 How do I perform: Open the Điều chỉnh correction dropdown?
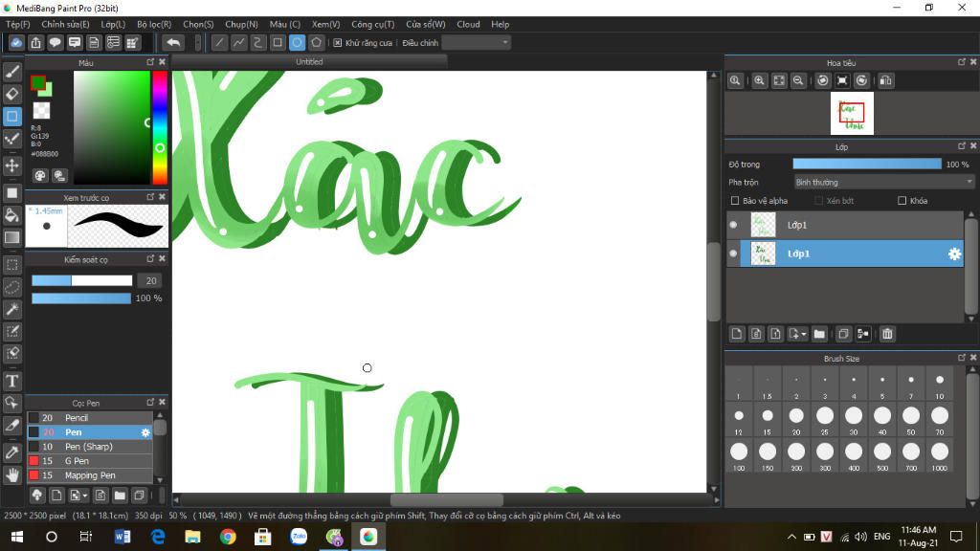476,42
